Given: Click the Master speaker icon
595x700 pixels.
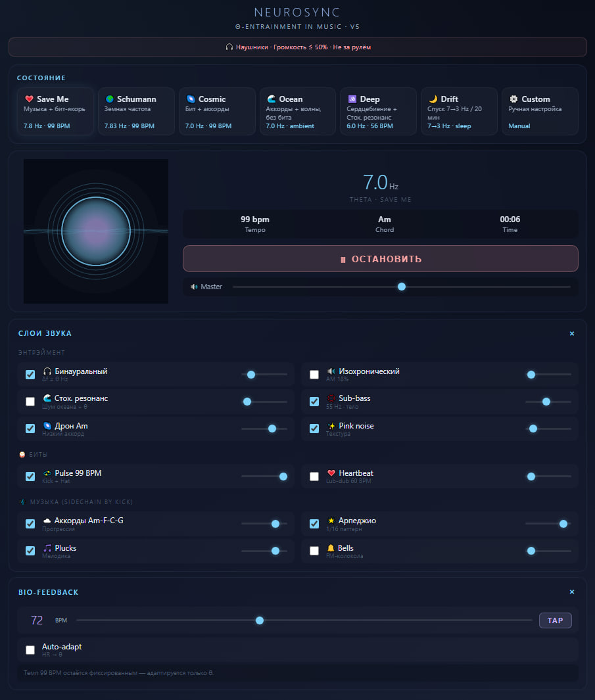Looking at the screenshot, I should tap(194, 287).
